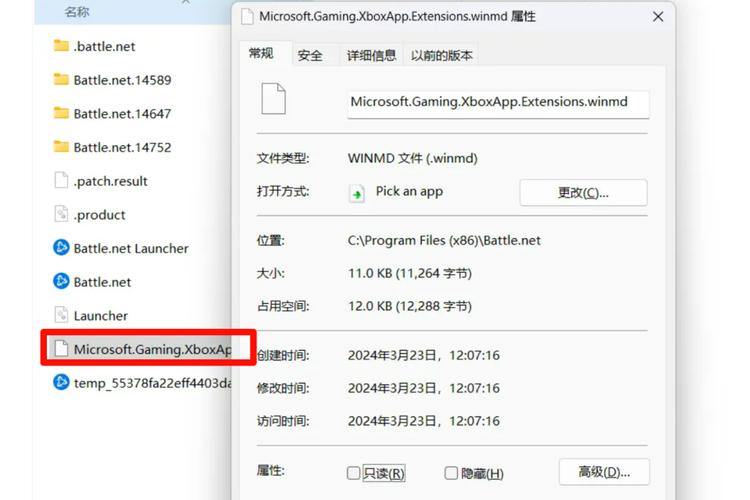The height and width of the screenshot is (500, 750).
Task: Select Microsoft.Gaming.XboxAp file name in list
Action: coord(153,349)
